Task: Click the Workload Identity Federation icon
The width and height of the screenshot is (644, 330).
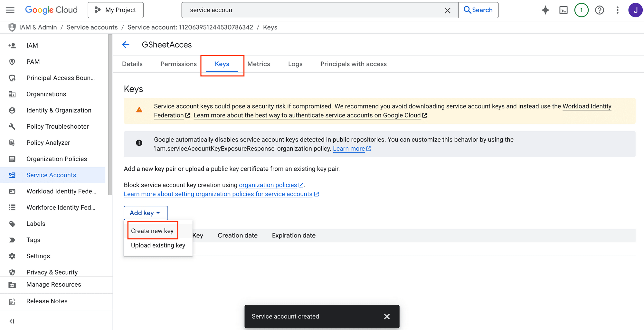Action: (x=12, y=191)
